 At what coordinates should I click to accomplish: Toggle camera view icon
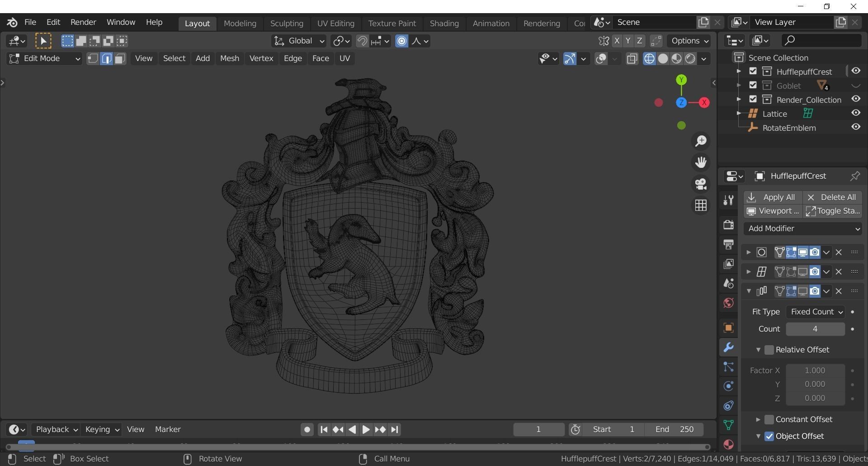pyautogui.click(x=701, y=184)
